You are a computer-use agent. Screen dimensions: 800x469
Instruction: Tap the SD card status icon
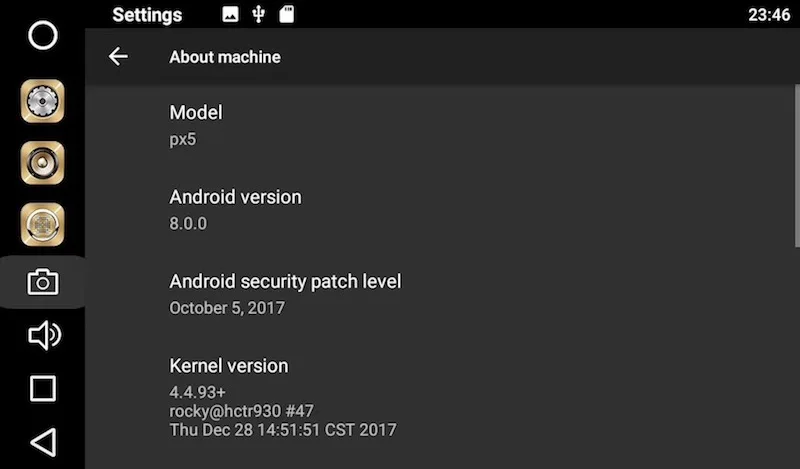click(287, 14)
